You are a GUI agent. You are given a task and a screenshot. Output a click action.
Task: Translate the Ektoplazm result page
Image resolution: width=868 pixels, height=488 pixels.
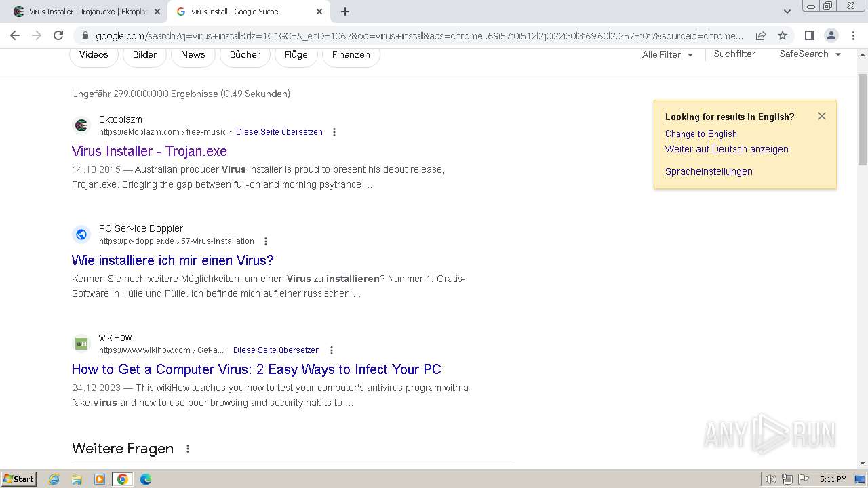coord(279,132)
